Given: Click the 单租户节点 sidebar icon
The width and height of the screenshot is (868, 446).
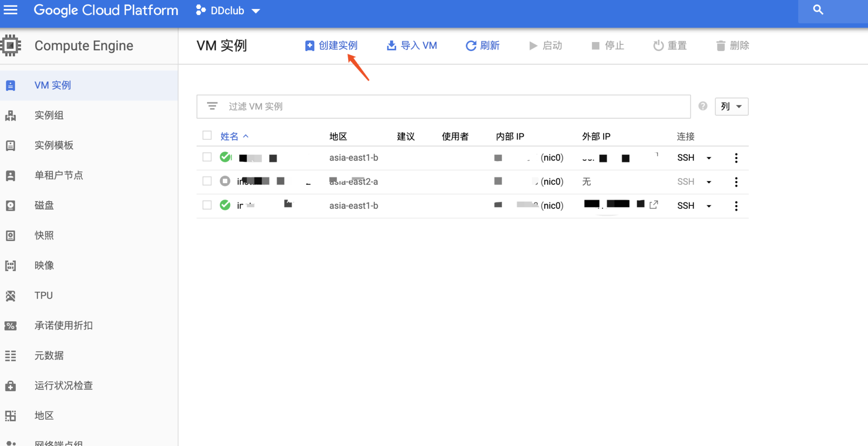Looking at the screenshot, I should 10,176.
